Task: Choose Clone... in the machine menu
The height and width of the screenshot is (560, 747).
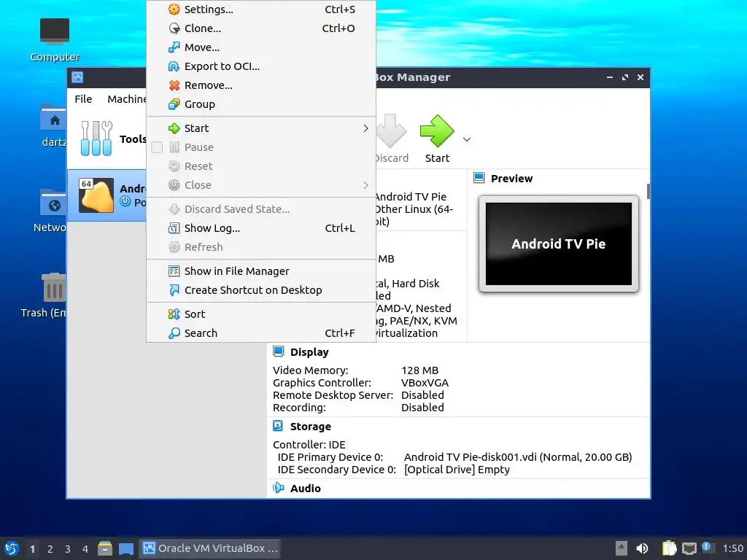Action: pos(261,28)
